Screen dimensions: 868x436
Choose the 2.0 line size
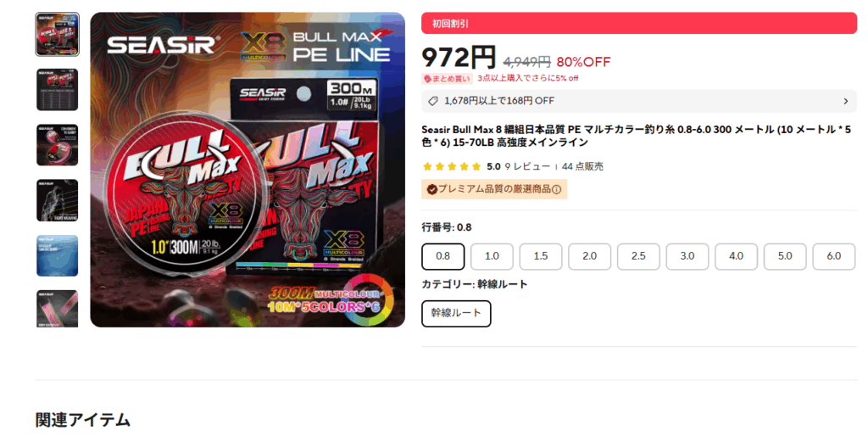coord(590,256)
